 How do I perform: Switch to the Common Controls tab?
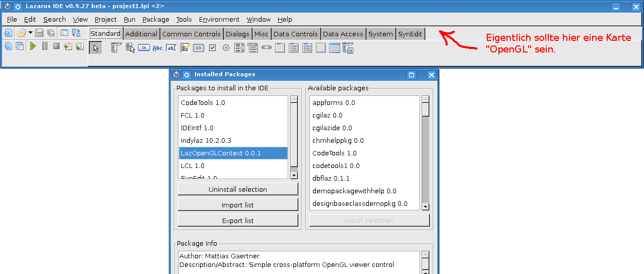coord(191,34)
